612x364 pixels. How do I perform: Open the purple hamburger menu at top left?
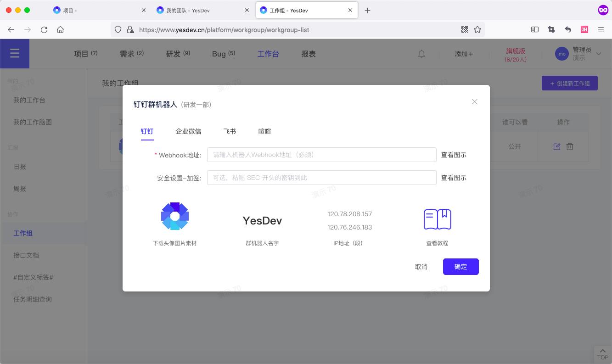pos(15,54)
